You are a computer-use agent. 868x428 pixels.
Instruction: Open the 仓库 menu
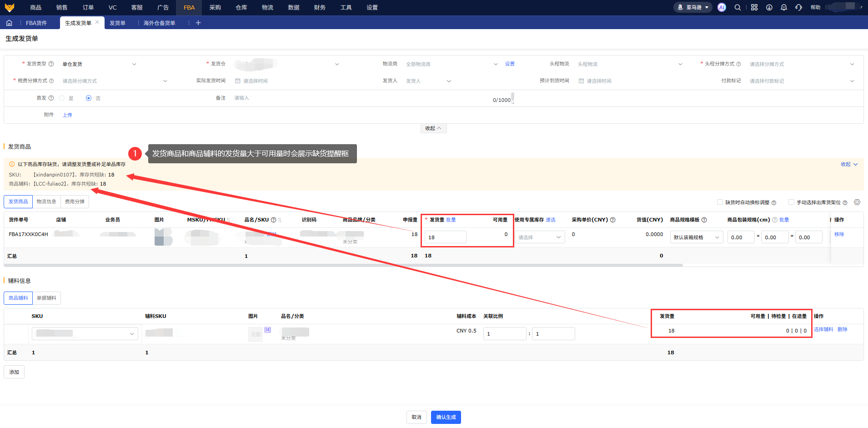[x=241, y=8]
